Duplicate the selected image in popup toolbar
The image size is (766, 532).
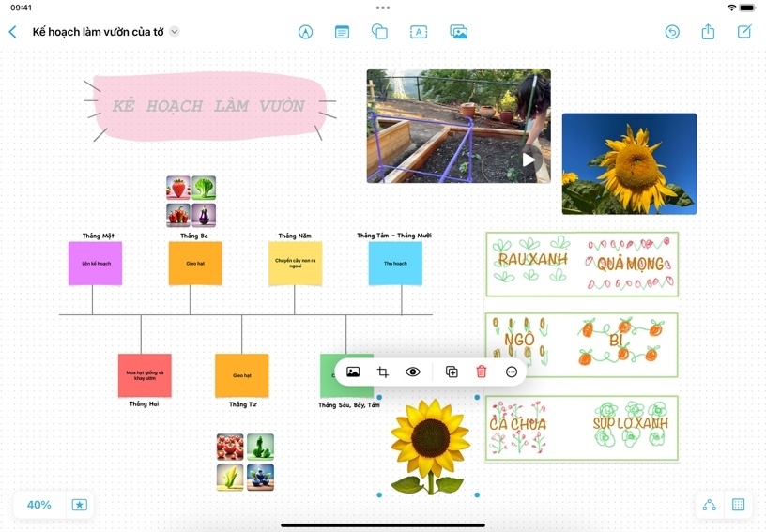pos(452,372)
